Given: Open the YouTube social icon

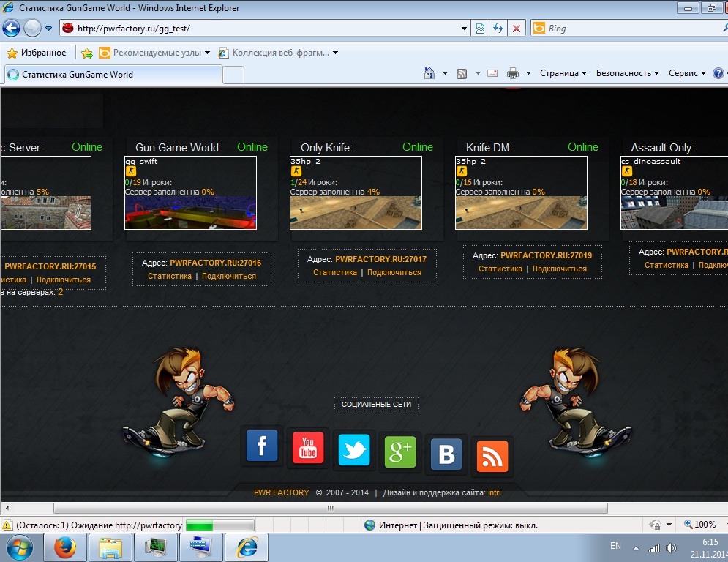Looking at the screenshot, I should click(x=308, y=448).
